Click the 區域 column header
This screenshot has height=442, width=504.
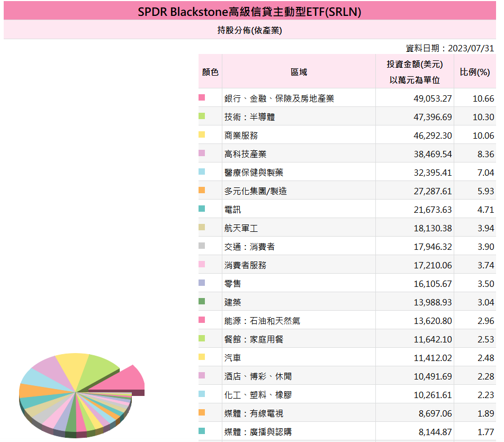pyautogui.click(x=299, y=72)
